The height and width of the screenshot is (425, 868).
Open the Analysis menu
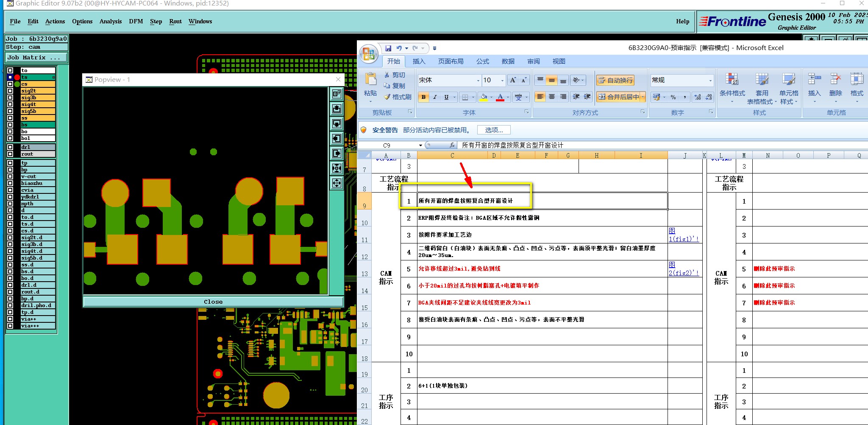[111, 22]
